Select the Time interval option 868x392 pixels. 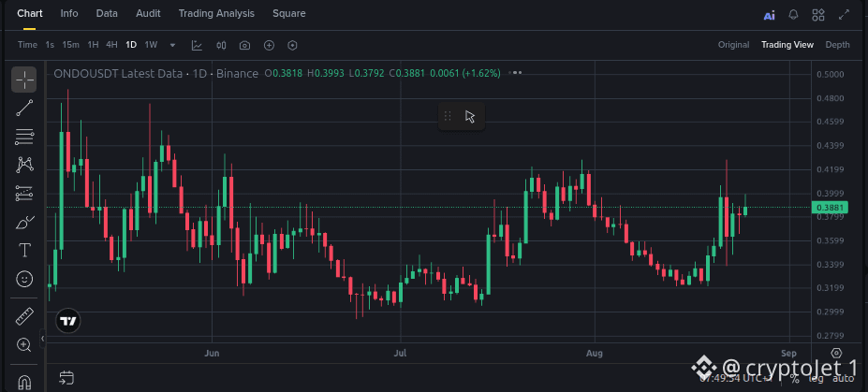(27, 45)
